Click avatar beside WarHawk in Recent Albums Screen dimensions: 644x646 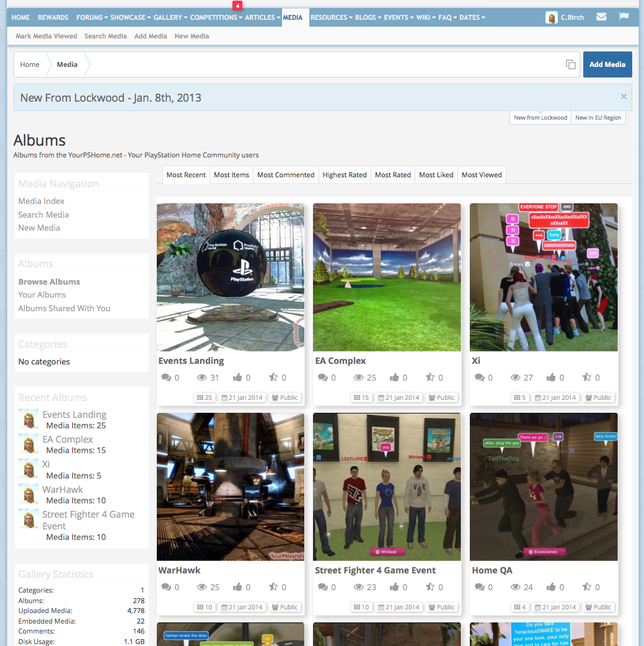(x=29, y=493)
